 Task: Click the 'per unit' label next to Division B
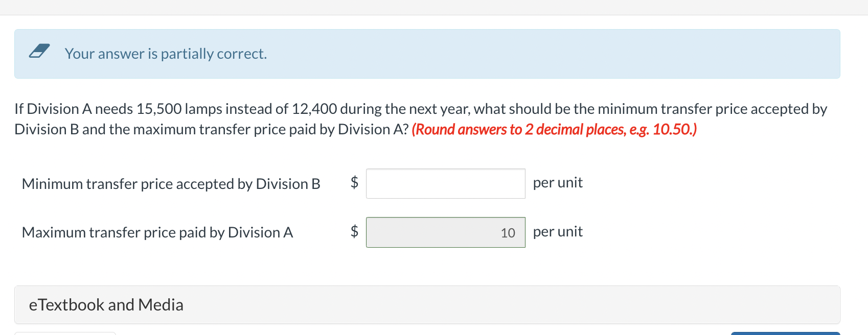pos(558,182)
